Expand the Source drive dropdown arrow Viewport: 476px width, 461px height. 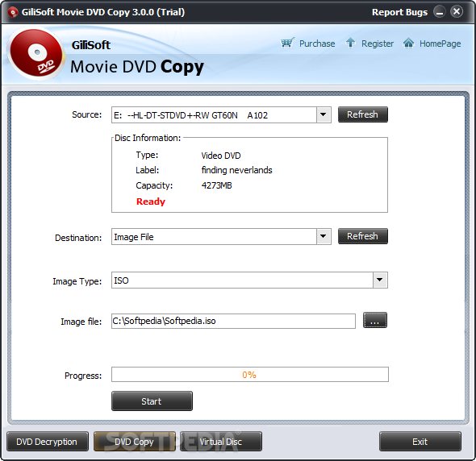[324, 114]
